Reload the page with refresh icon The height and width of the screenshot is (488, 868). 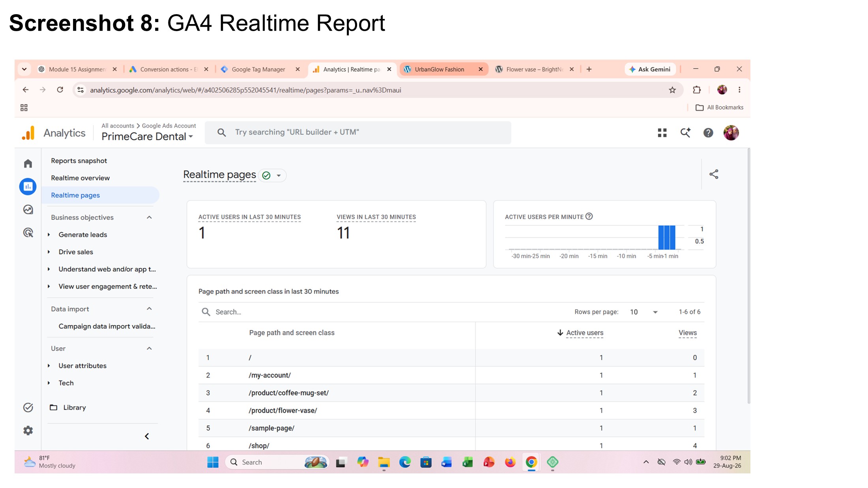pyautogui.click(x=60, y=90)
